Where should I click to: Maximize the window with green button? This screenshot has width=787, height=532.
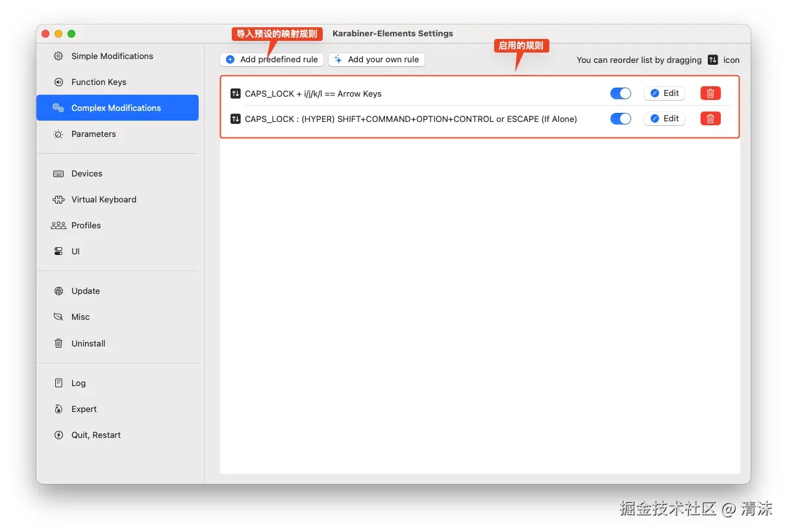pyautogui.click(x=71, y=34)
